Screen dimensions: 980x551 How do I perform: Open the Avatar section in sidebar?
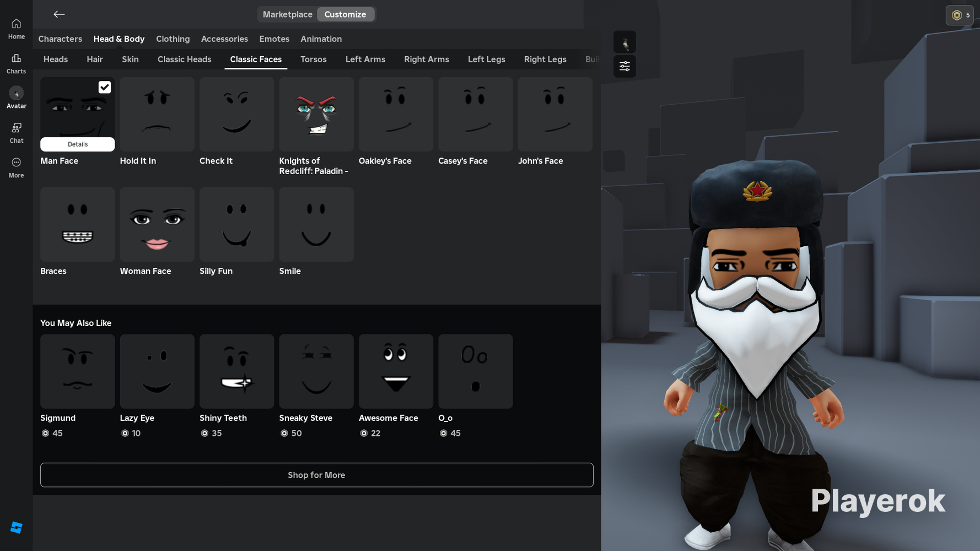(16, 98)
